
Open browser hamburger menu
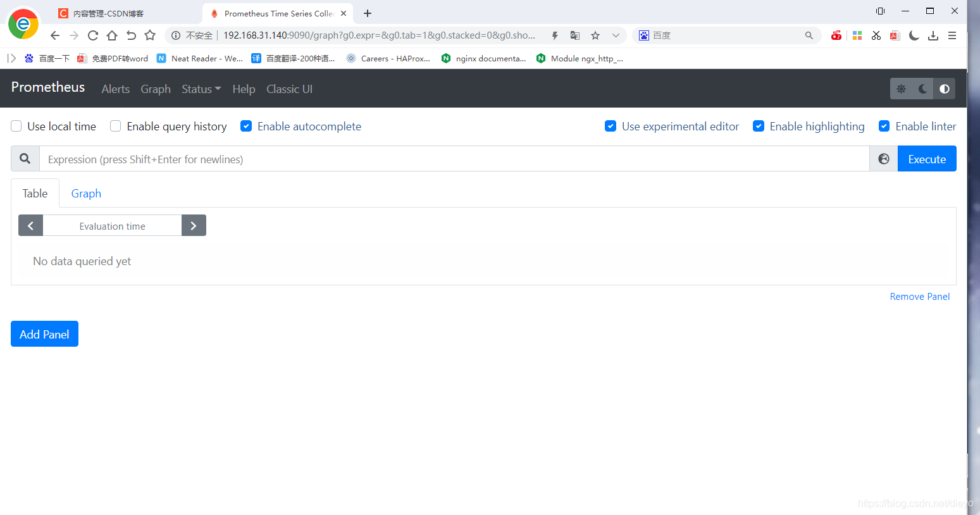[952, 35]
